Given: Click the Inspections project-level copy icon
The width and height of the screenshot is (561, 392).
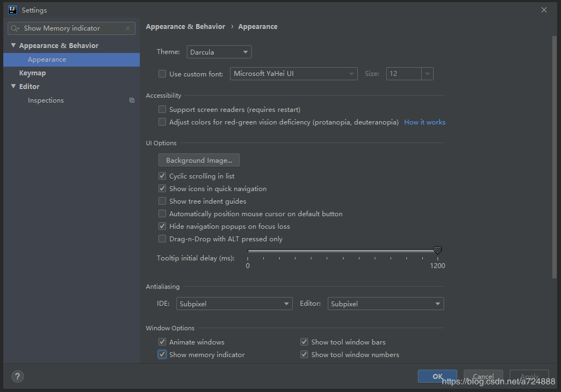Looking at the screenshot, I should 132,100.
